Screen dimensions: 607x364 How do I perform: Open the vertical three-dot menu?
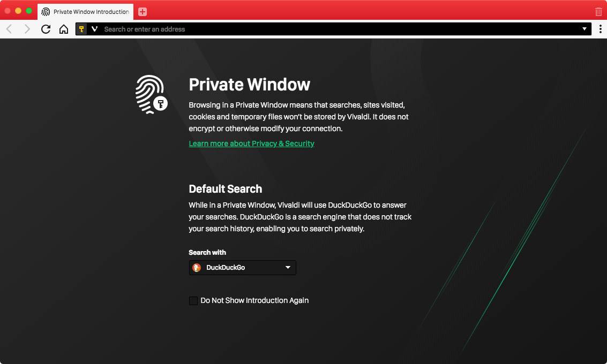tap(600, 29)
